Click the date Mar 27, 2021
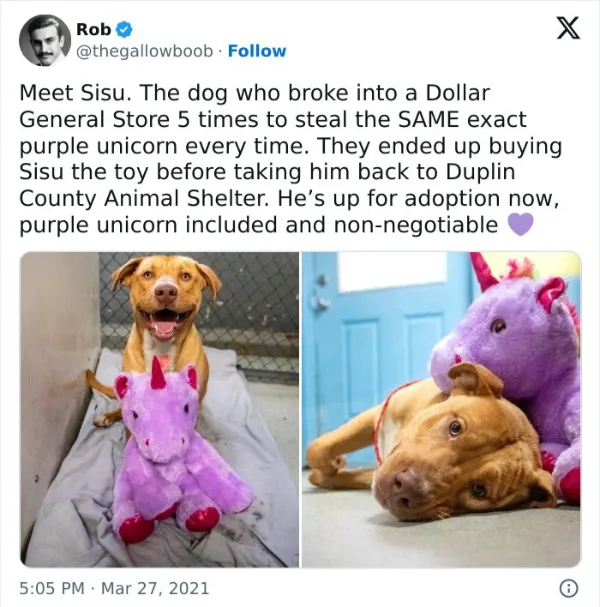Viewport: 600px width, 607px height. point(155,588)
